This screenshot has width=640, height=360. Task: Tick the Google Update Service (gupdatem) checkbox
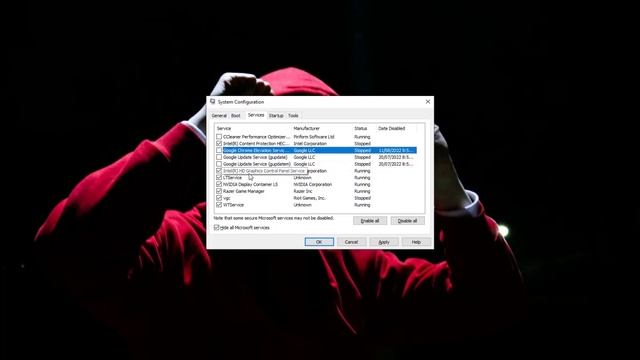click(x=219, y=164)
